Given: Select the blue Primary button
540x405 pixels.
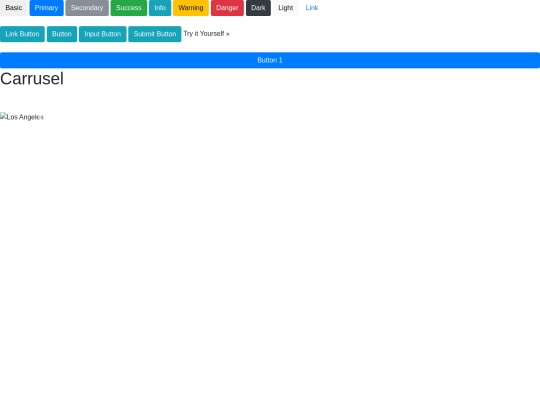Looking at the screenshot, I should click(46, 8).
